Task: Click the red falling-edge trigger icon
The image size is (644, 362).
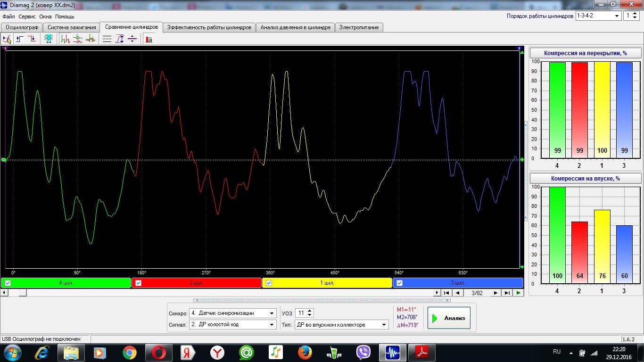Action: tap(32, 39)
